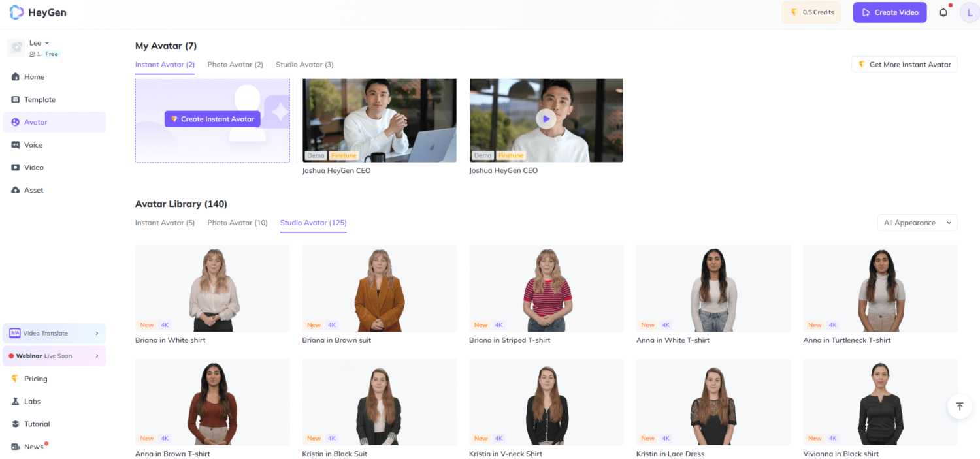Click the Create Video button
This screenshot has width=980, height=459.
coord(889,12)
